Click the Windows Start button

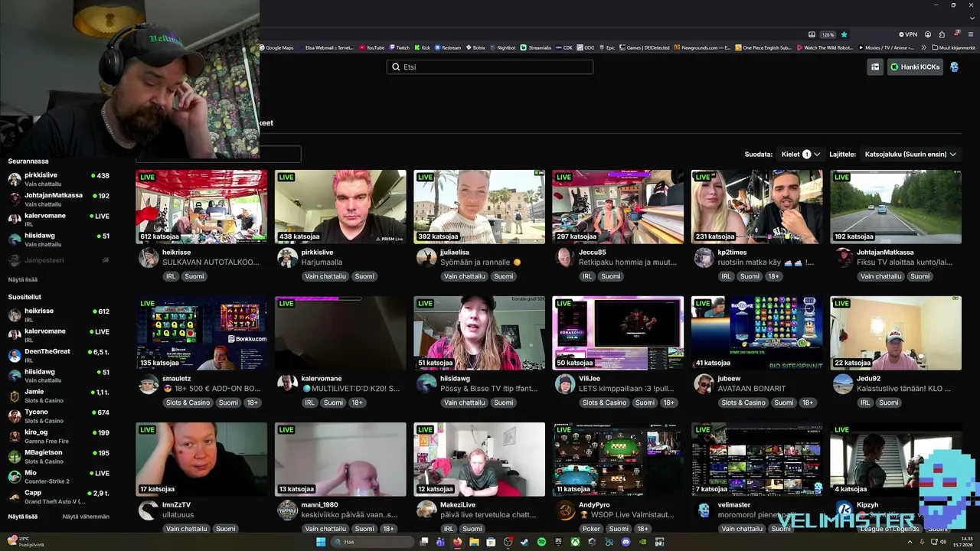click(x=321, y=542)
